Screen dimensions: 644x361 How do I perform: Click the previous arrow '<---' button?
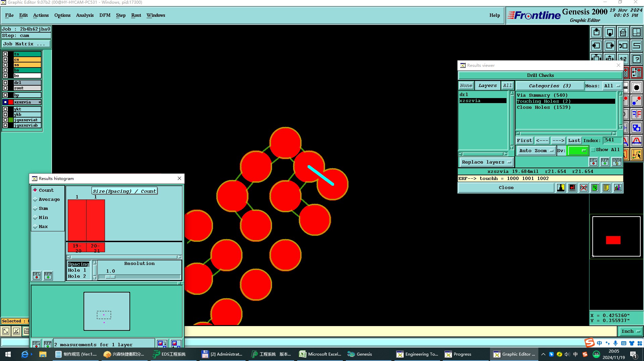point(542,141)
